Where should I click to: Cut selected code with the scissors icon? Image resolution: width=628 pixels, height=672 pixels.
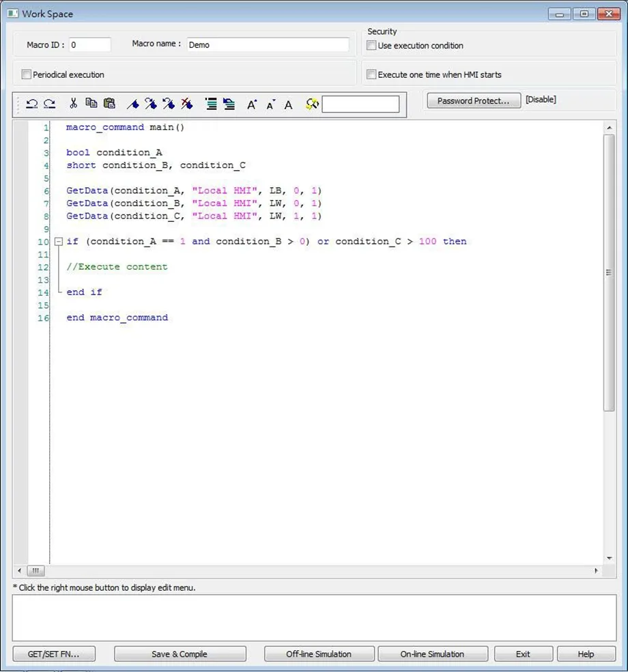pyautogui.click(x=73, y=103)
